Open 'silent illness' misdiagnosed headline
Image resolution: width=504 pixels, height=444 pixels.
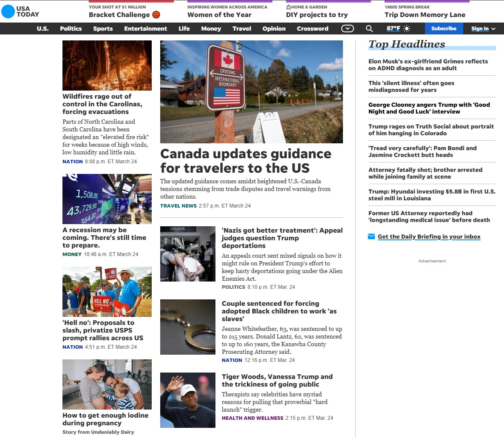click(411, 86)
